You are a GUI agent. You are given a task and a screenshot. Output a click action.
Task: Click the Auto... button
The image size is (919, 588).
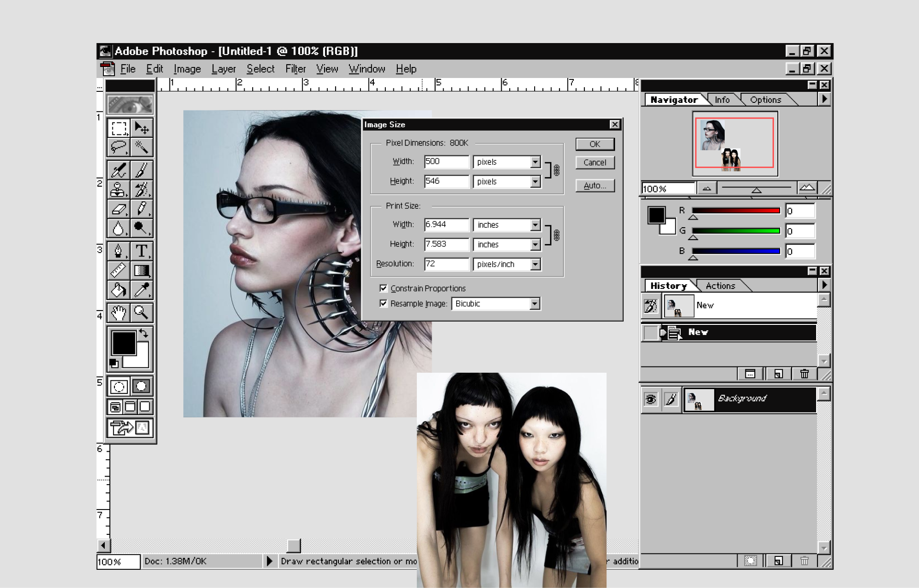(x=594, y=186)
